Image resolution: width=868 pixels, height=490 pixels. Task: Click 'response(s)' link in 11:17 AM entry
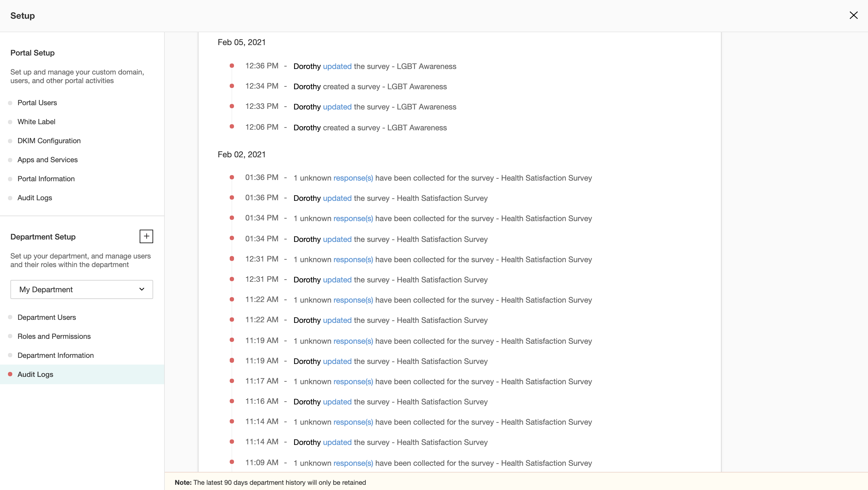353,382
